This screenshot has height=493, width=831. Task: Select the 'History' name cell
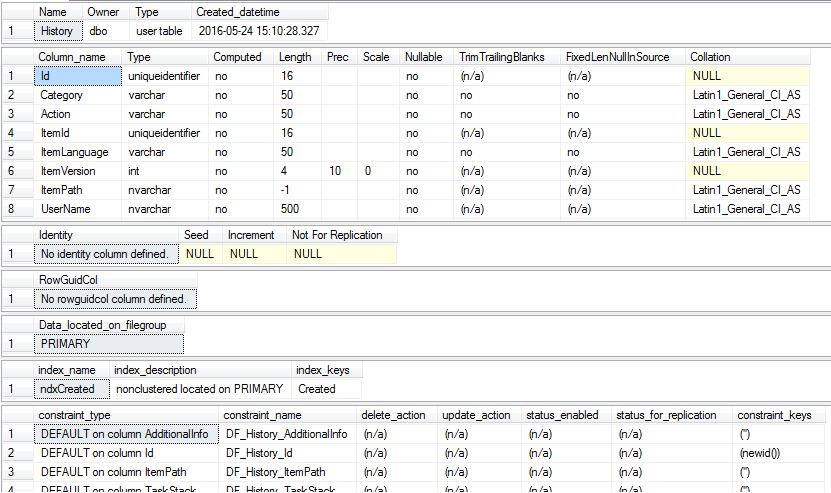[x=58, y=31]
